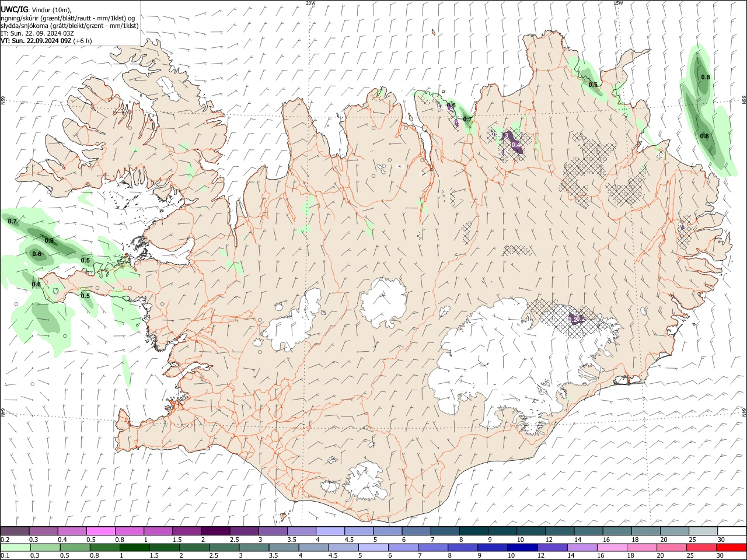Click the darkest purple swatch in top legend row
This screenshot has height=560, width=747.
tap(215, 531)
